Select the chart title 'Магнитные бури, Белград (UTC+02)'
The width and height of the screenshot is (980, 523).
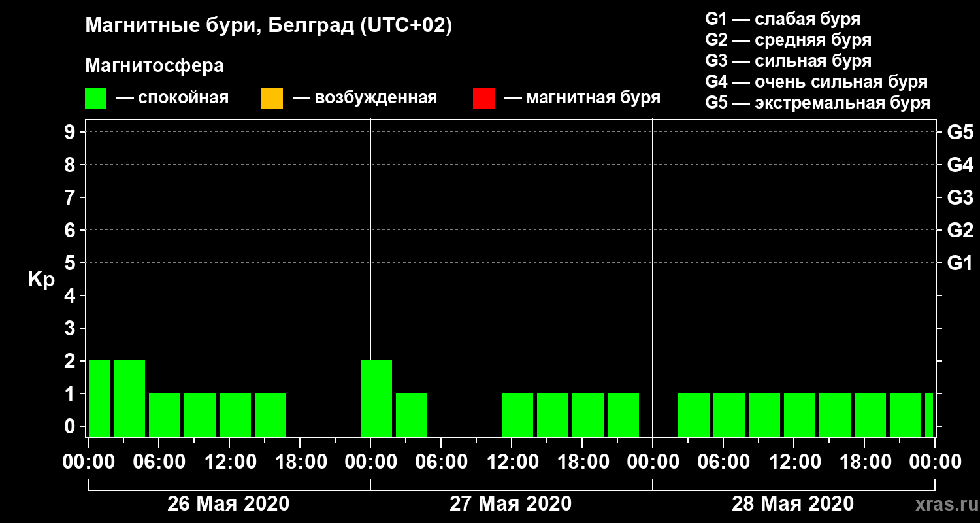269,26
